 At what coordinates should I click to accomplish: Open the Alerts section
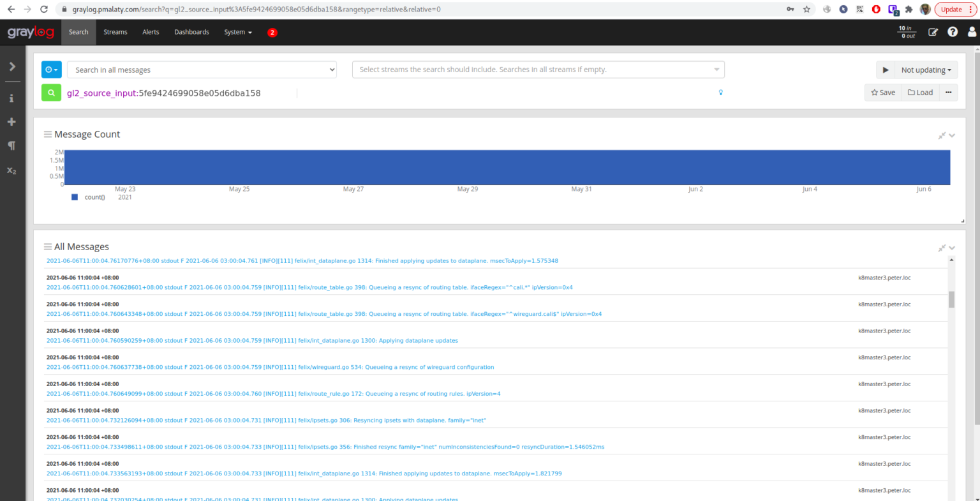point(151,31)
